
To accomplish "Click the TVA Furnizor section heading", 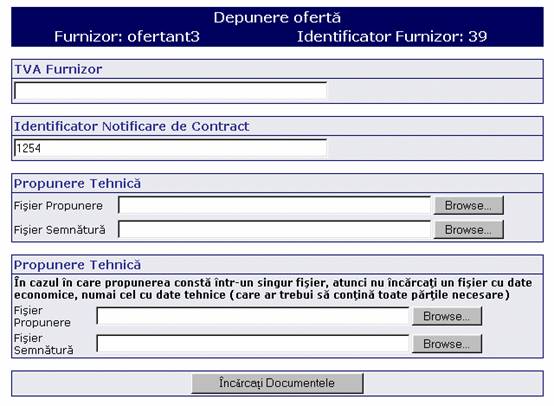I will pos(58,69).
